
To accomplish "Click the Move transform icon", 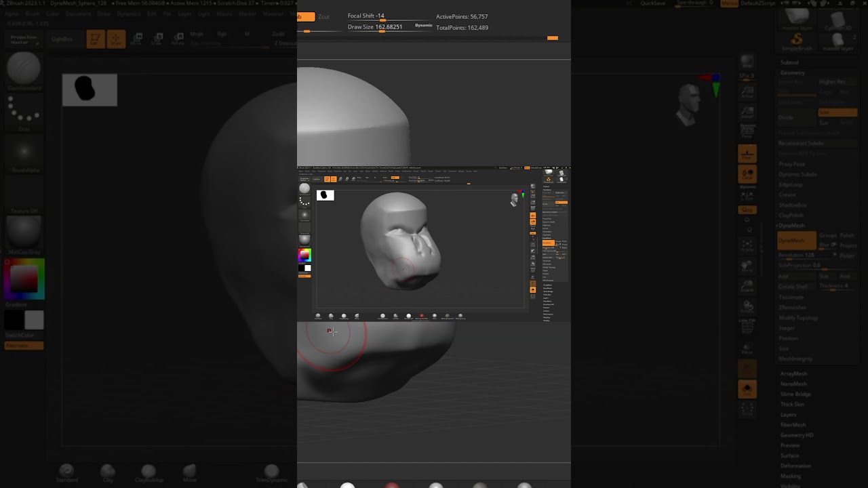I will pyautogui.click(x=136, y=39).
